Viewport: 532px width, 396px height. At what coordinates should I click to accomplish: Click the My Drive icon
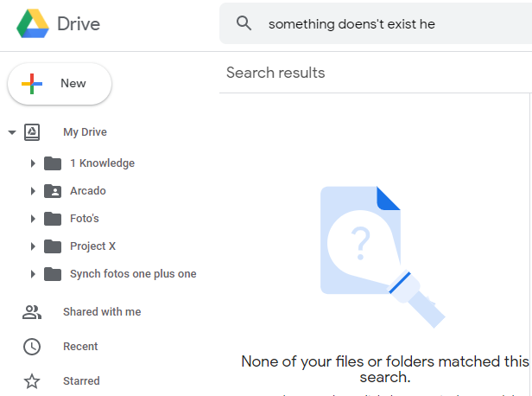[32, 132]
